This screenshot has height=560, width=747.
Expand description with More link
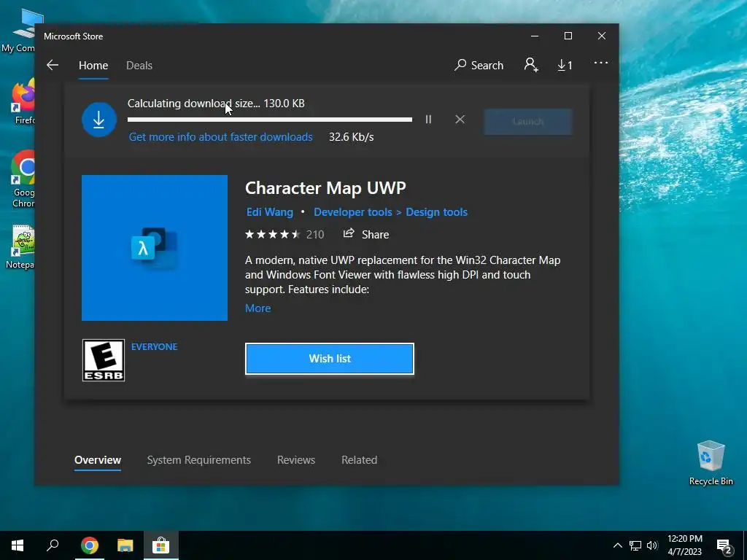click(258, 308)
